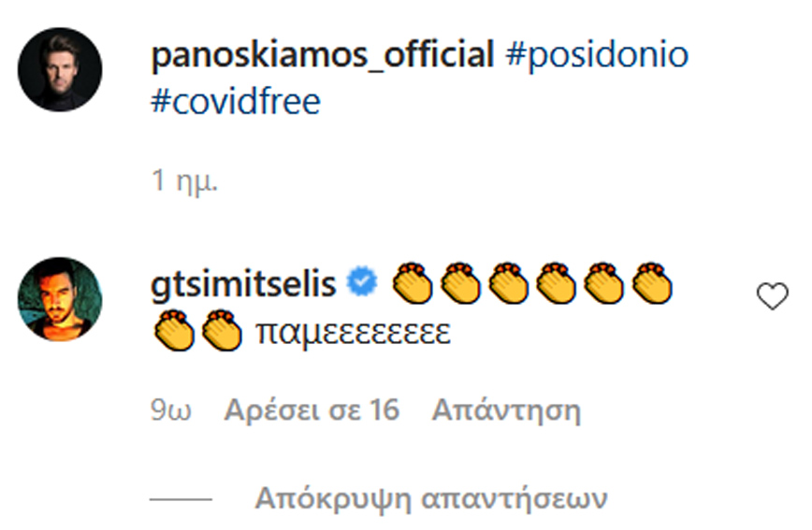Click the third clapping emoji in the top row
The height and width of the screenshot is (530, 812).
507,283
